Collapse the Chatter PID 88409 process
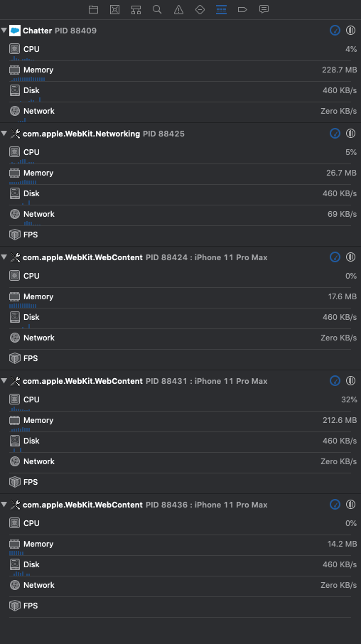The height and width of the screenshot is (644, 361). tap(4, 31)
